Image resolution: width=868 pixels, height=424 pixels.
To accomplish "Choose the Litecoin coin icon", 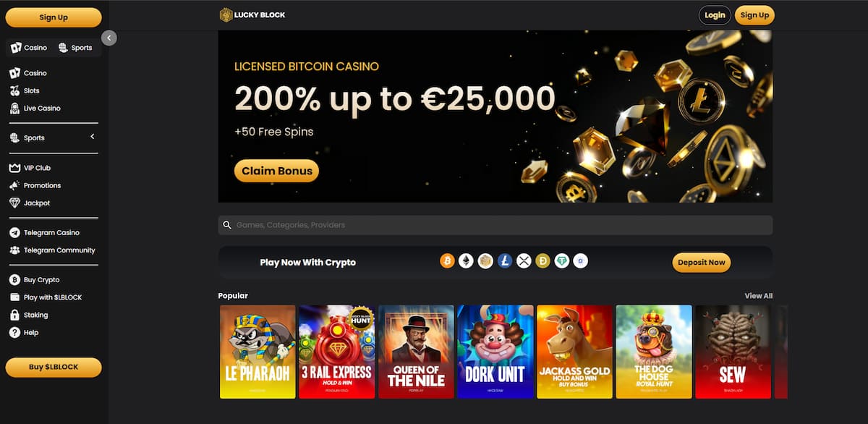I will pyautogui.click(x=505, y=261).
